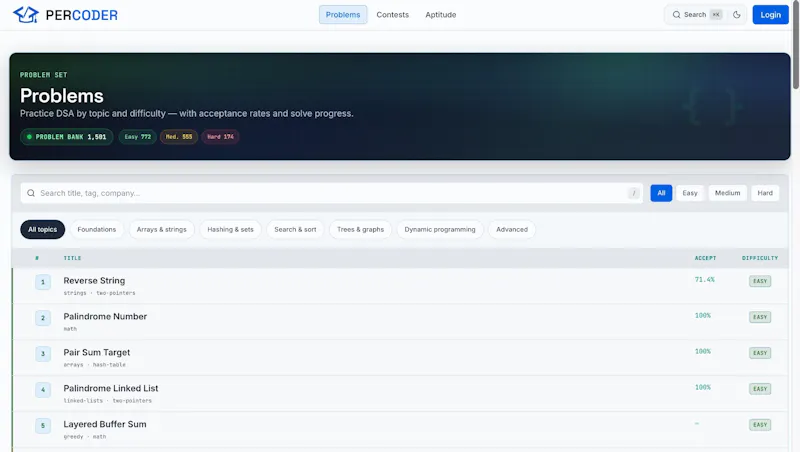Click the Problem Bank 1,501 badge
This screenshot has height=452, width=800.
coord(67,137)
